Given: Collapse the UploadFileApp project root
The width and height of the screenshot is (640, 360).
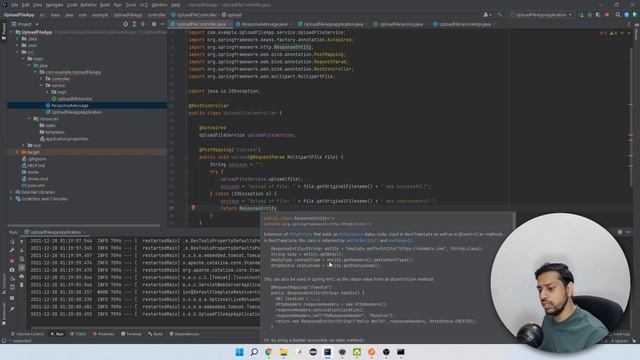Looking at the screenshot, I should (11, 32).
